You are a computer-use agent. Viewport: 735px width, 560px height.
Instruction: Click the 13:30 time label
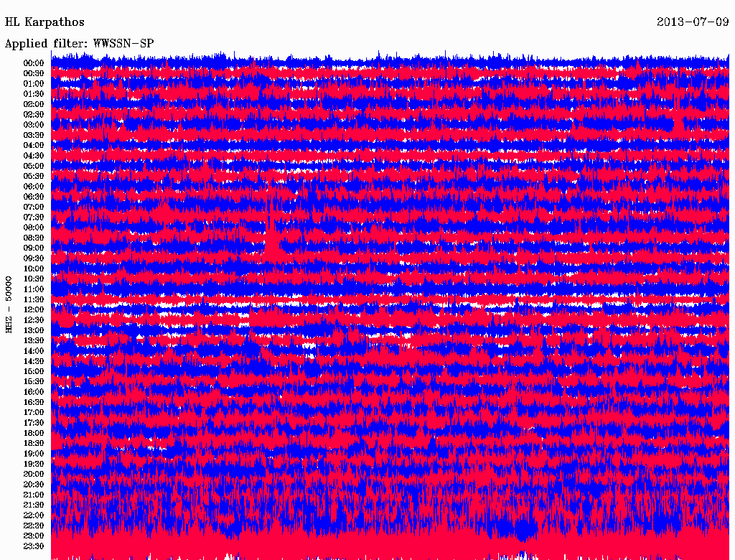click(x=34, y=341)
